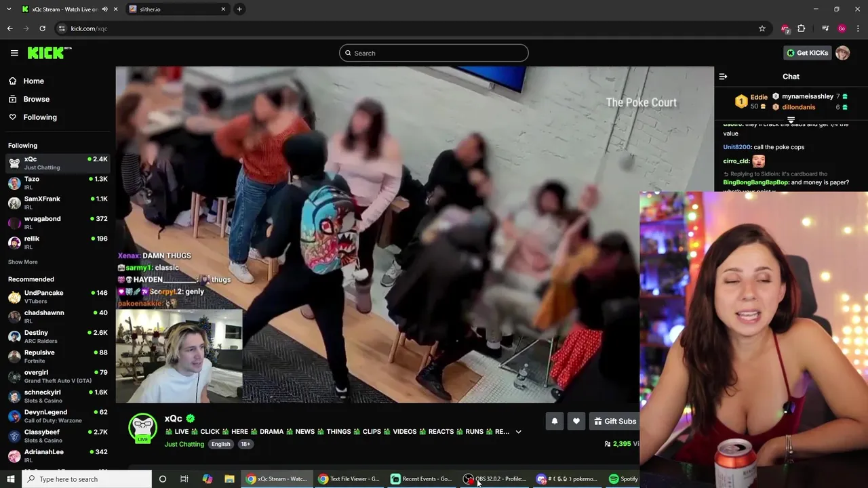Open Repulsive Fortnite channel
The width and height of the screenshot is (868, 488).
tap(58, 357)
